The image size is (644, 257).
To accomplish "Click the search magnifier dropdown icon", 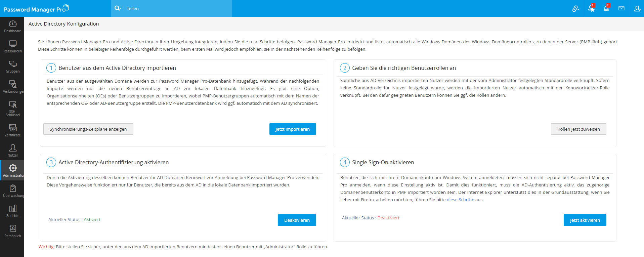I will pos(118,8).
